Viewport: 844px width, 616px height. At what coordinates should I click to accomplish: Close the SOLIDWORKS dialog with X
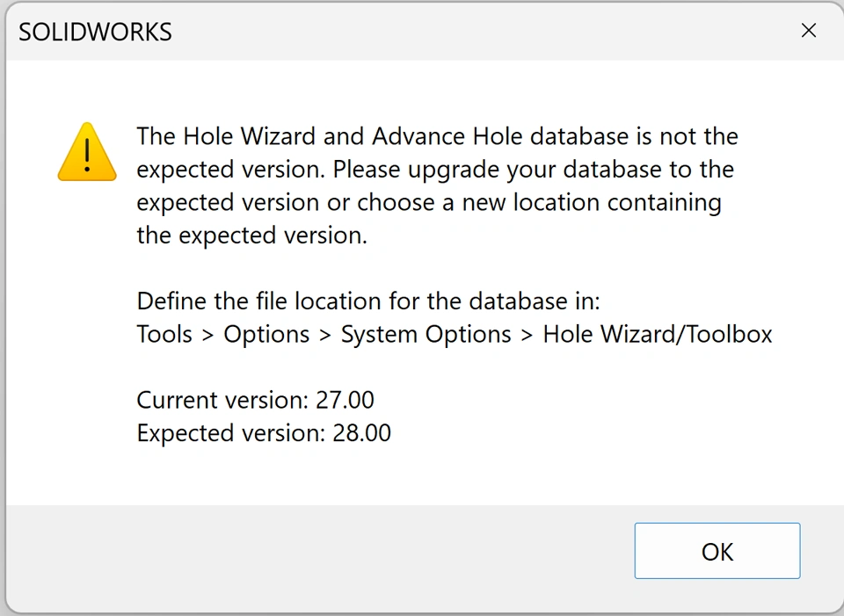(808, 31)
